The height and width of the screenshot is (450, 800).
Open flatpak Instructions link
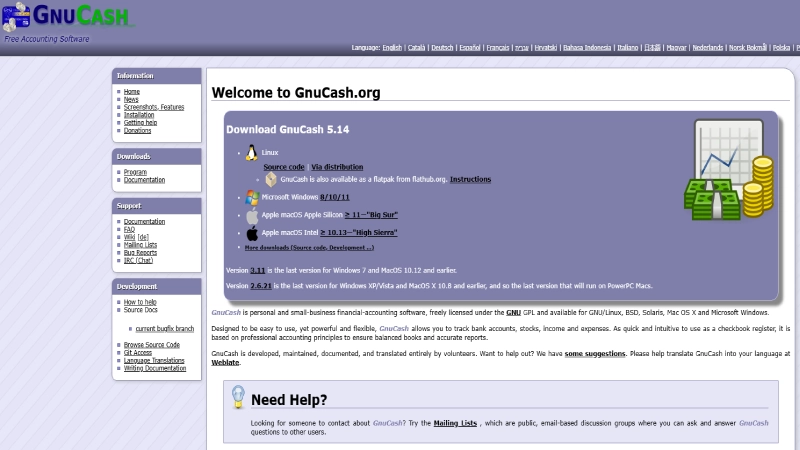(470, 179)
